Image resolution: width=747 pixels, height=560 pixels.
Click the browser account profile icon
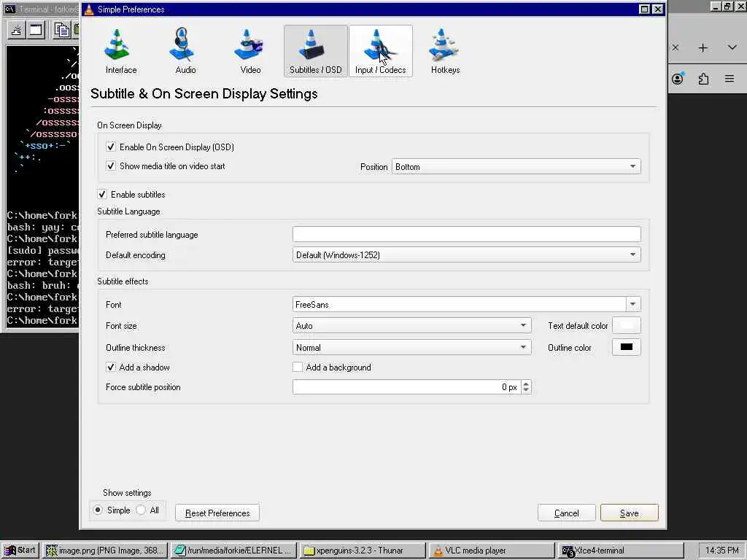[678, 79]
